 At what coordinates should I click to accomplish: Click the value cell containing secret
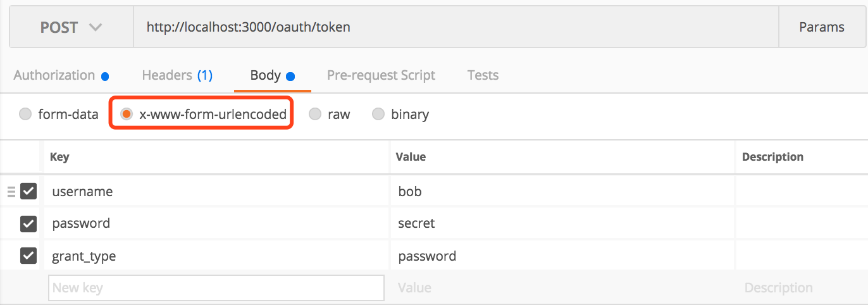pyautogui.click(x=562, y=223)
